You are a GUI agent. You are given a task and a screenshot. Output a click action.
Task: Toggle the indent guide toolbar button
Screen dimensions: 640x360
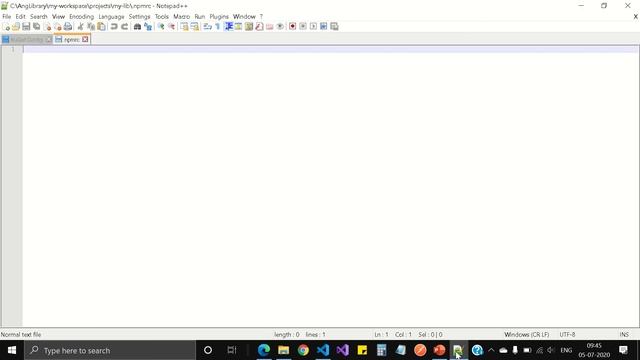click(x=228, y=27)
